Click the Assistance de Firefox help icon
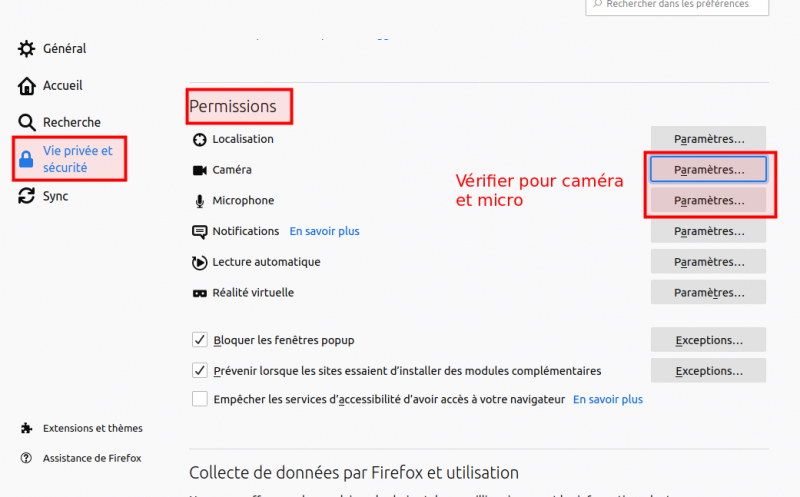 (27, 458)
